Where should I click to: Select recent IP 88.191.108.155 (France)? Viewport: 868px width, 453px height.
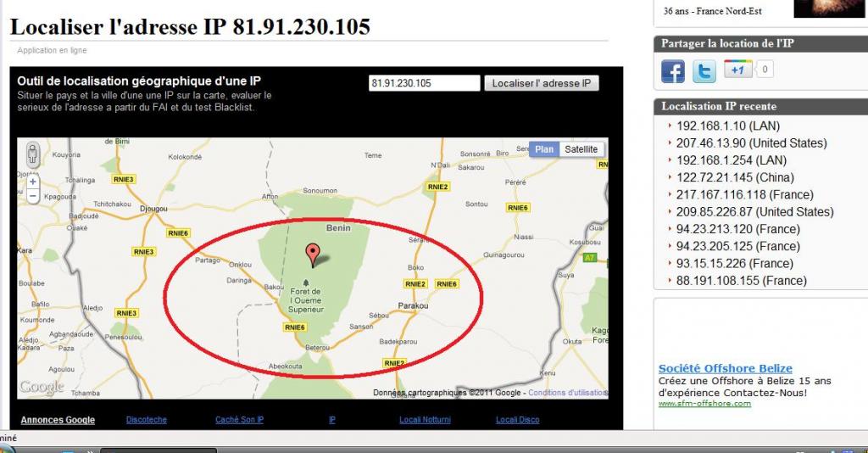click(741, 280)
